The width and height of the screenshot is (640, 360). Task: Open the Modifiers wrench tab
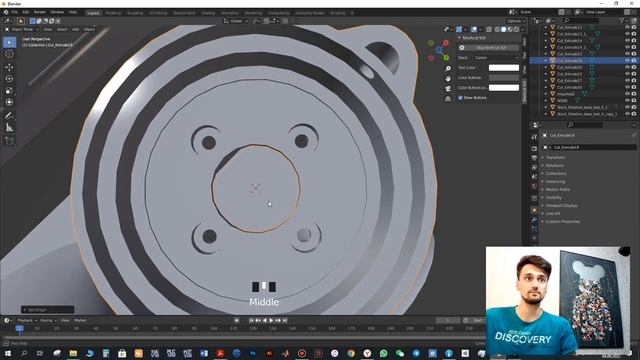click(534, 220)
